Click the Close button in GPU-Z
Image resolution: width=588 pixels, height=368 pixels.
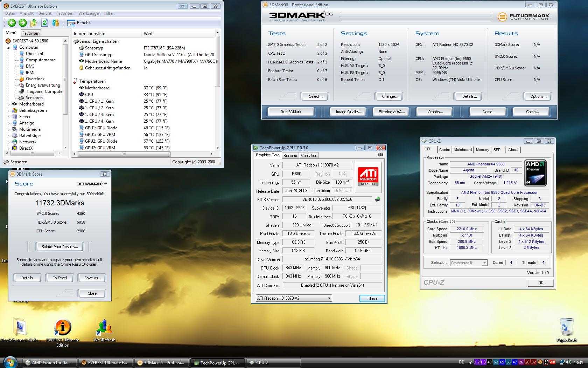tap(372, 299)
